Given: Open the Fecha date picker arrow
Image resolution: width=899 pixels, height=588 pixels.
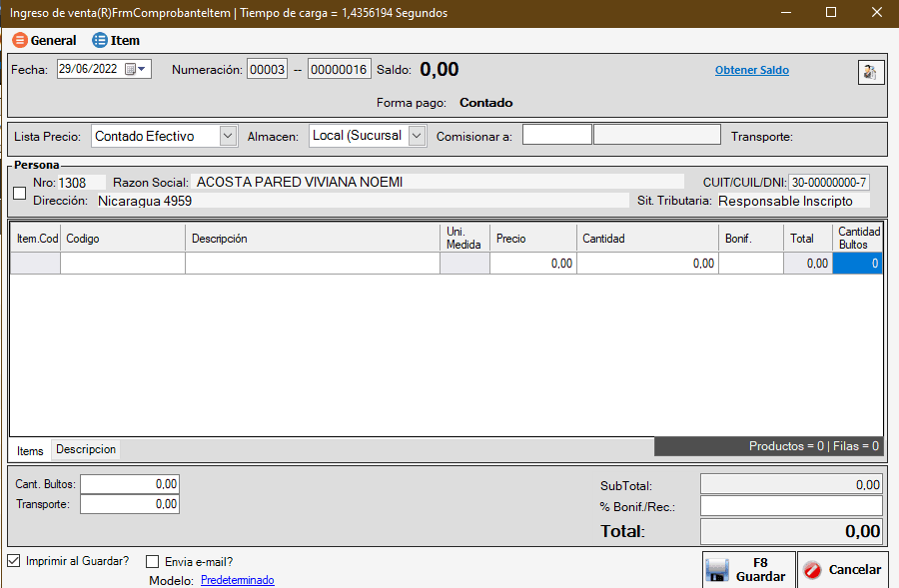Looking at the screenshot, I should [x=143, y=70].
